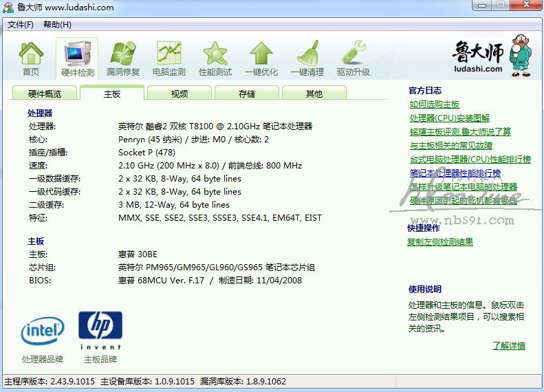Viewport: 544px width, 392px height.
Task: Switch to the 其他 tab
Action: tap(314, 94)
